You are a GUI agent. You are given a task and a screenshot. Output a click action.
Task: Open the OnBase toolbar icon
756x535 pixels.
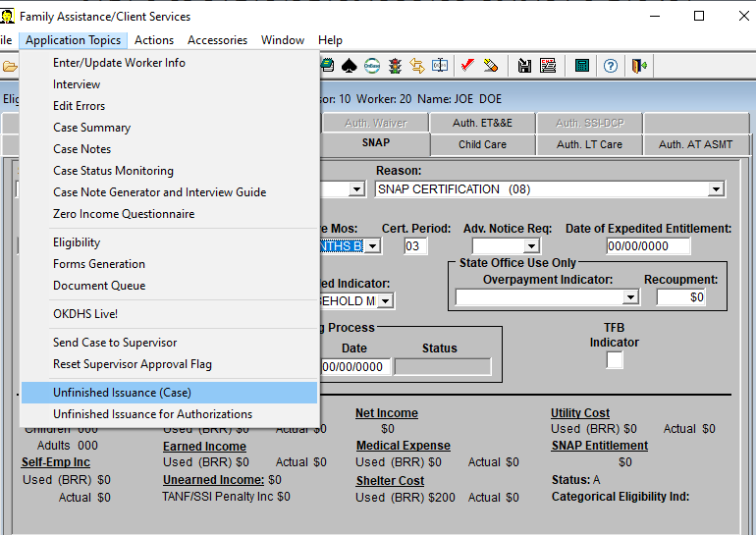point(372,66)
